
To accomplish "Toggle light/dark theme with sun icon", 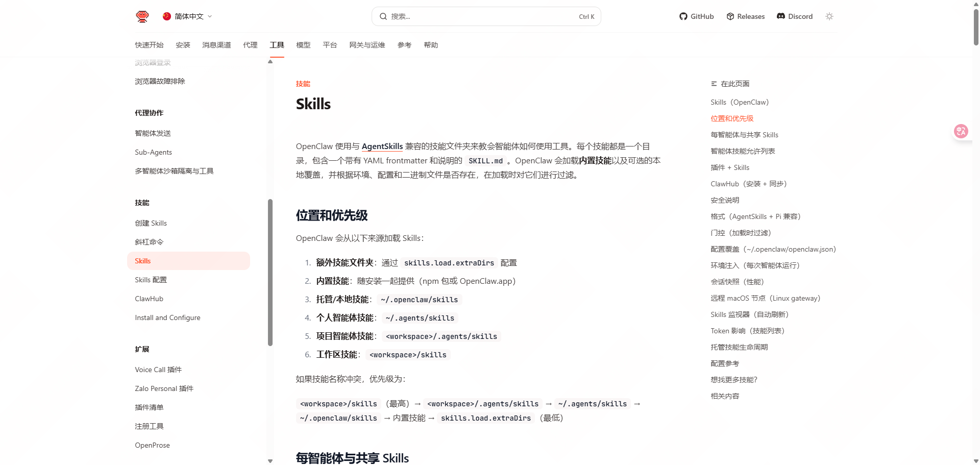I will coord(829,16).
